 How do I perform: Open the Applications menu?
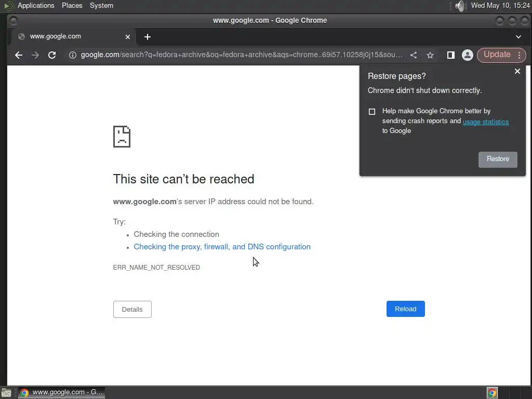click(x=36, y=5)
